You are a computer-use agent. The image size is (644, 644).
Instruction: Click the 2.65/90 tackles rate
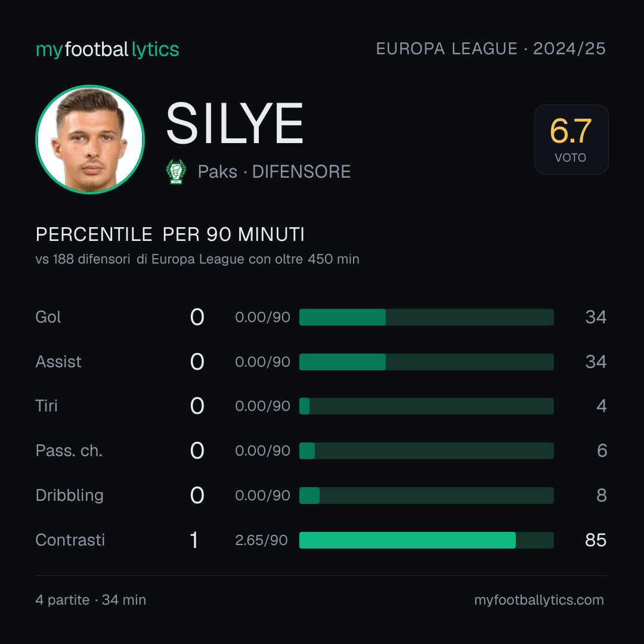261,540
